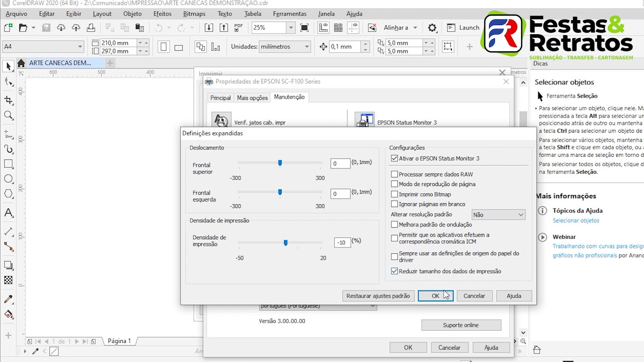
Task: Select the Ellipse tool
Action: coord(9,179)
